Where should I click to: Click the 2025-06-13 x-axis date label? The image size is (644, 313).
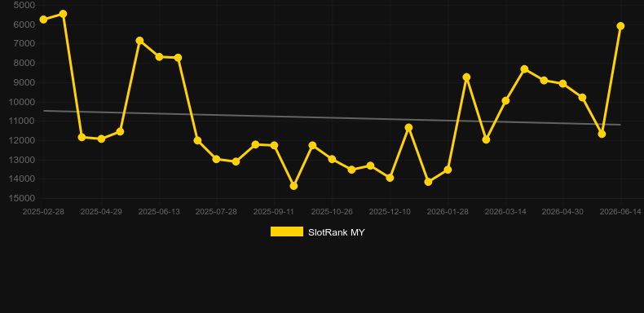[159, 212]
